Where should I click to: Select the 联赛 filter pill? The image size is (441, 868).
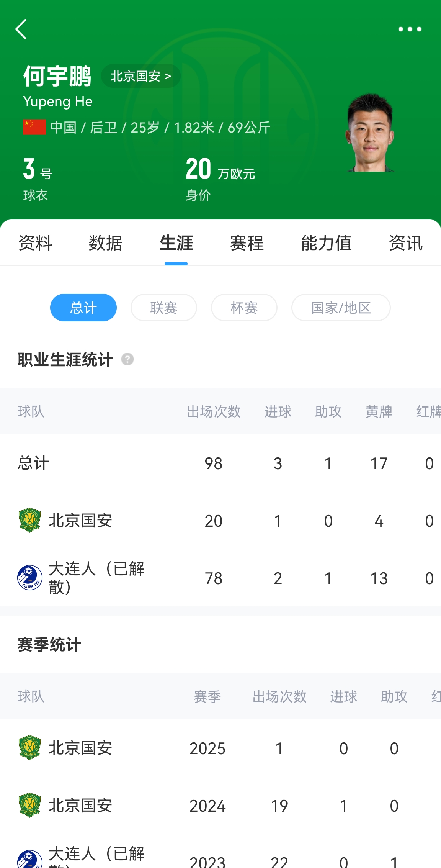[164, 308]
